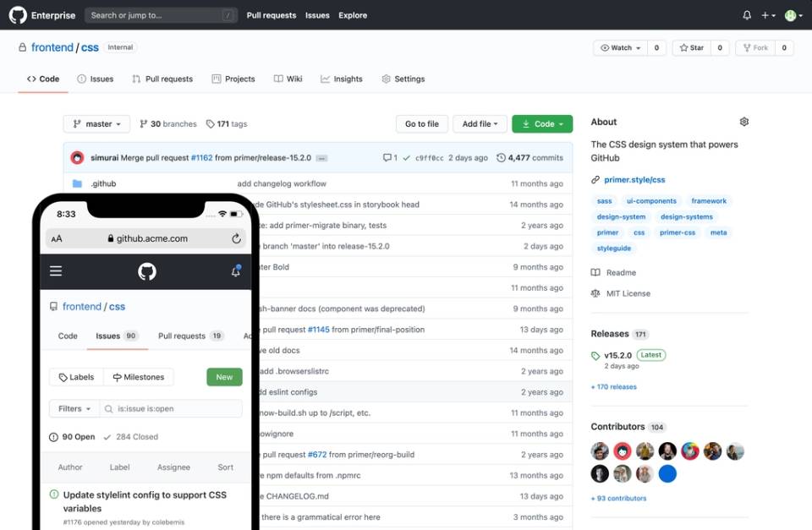Click the v15.2.0 release tag icon
This screenshot has height=530, width=812.
tap(595, 356)
